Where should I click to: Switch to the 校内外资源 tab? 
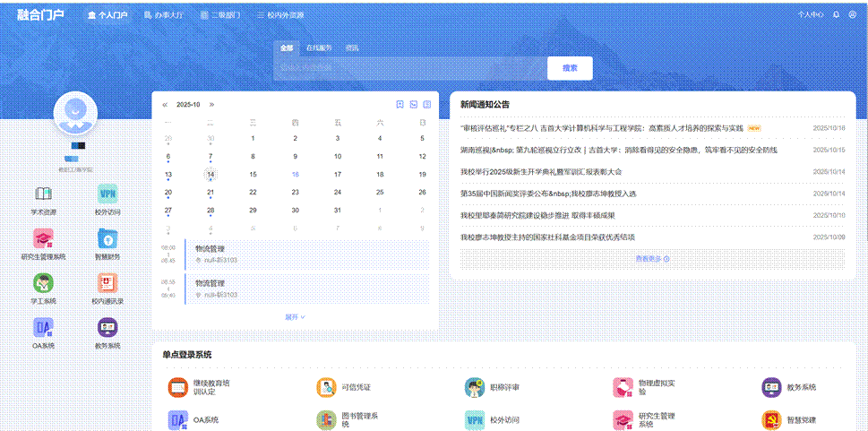point(279,15)
